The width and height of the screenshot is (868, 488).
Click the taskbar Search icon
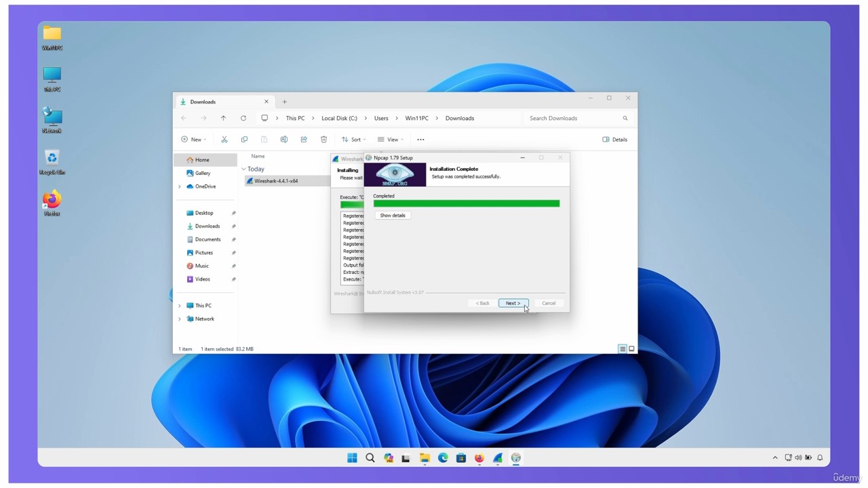pos(370,458)
